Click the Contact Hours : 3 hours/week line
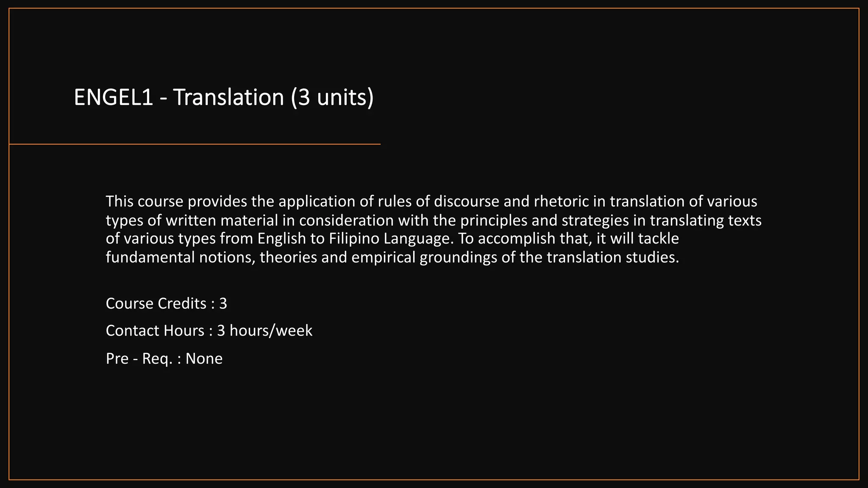Screen dimensions: 868x488 pyautogui.click(x=209, y=331)
